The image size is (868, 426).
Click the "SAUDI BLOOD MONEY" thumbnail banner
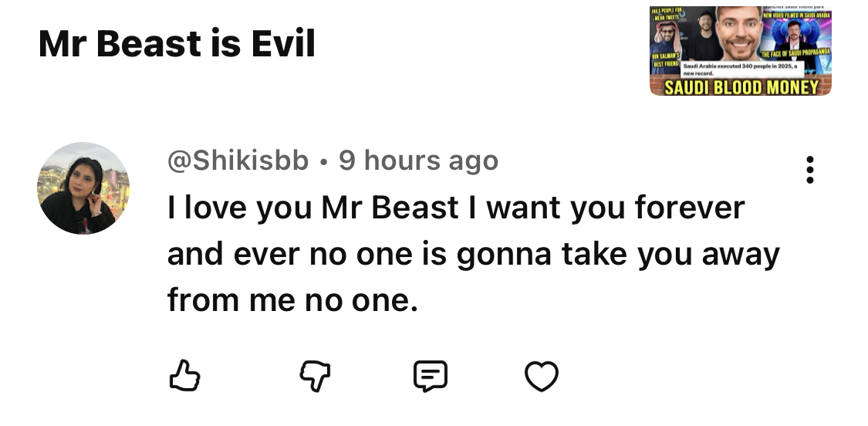[741, 86]
